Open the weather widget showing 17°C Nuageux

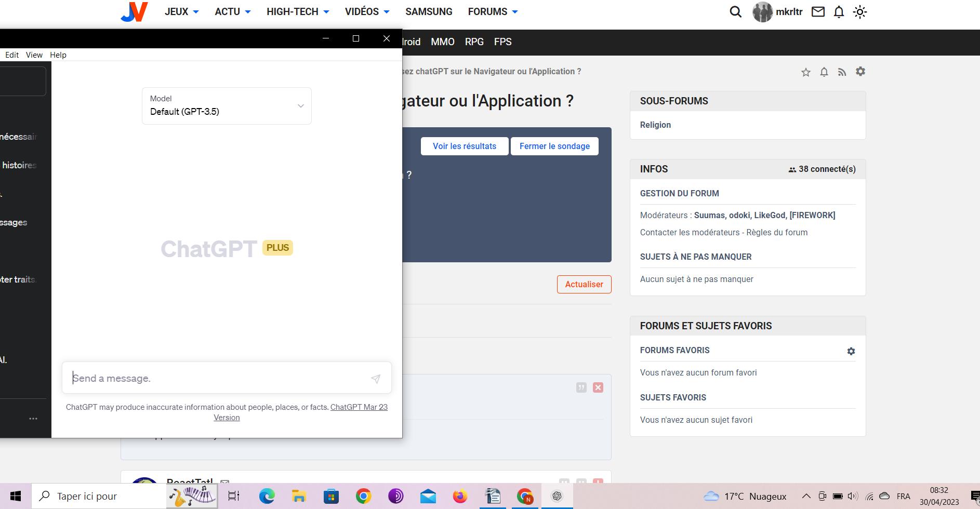[x=745, y=496]
